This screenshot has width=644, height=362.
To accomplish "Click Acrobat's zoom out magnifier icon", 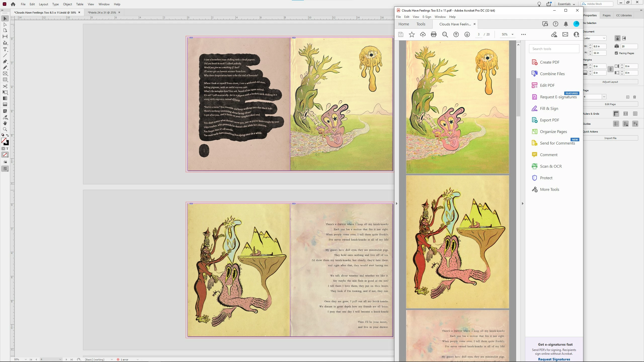I will coord(445,34).
